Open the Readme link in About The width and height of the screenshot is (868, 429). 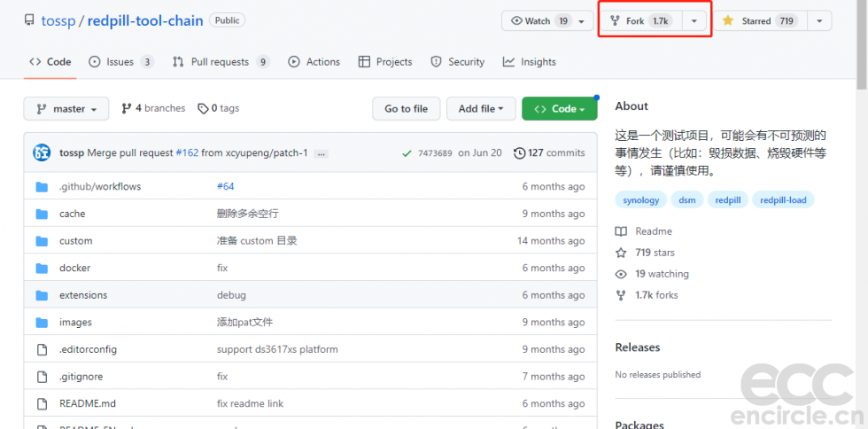[x=654, y=231]
